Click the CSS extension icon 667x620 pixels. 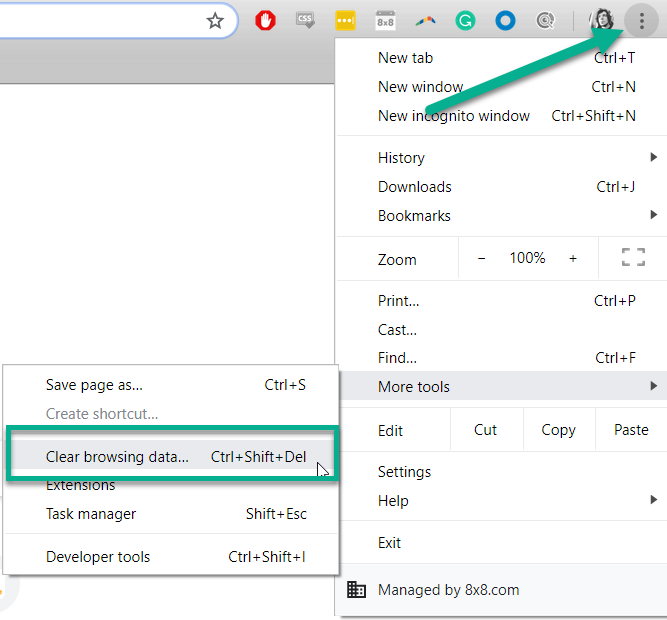coord(306,21)
